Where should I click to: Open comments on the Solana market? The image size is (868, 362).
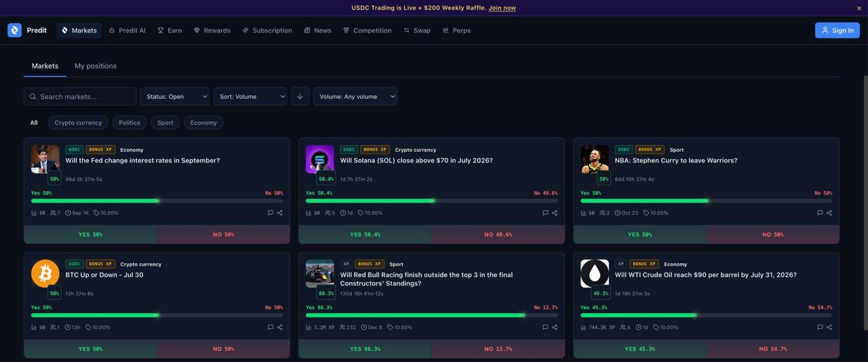545,213
